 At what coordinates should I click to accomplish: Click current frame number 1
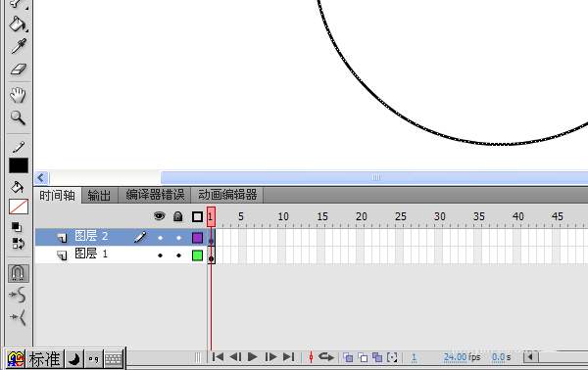point(414,357)
